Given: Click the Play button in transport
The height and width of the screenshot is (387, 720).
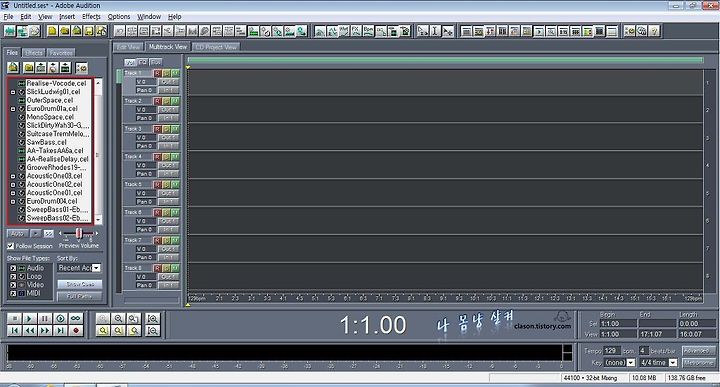Looking at the screenshot, I should click(x=29, y=318).
